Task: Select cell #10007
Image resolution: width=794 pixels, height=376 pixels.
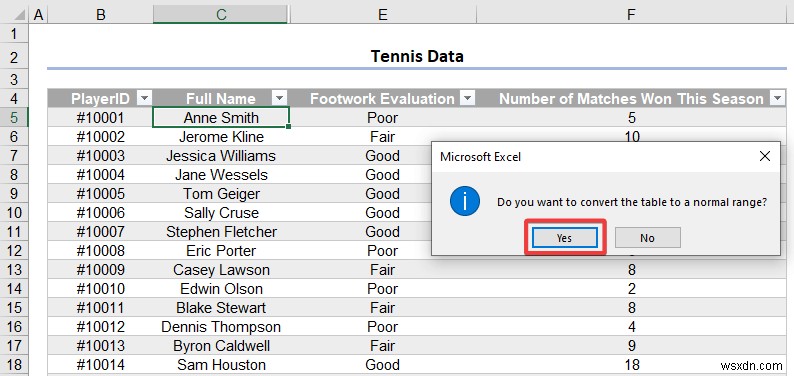Action: tap(100, 232)
